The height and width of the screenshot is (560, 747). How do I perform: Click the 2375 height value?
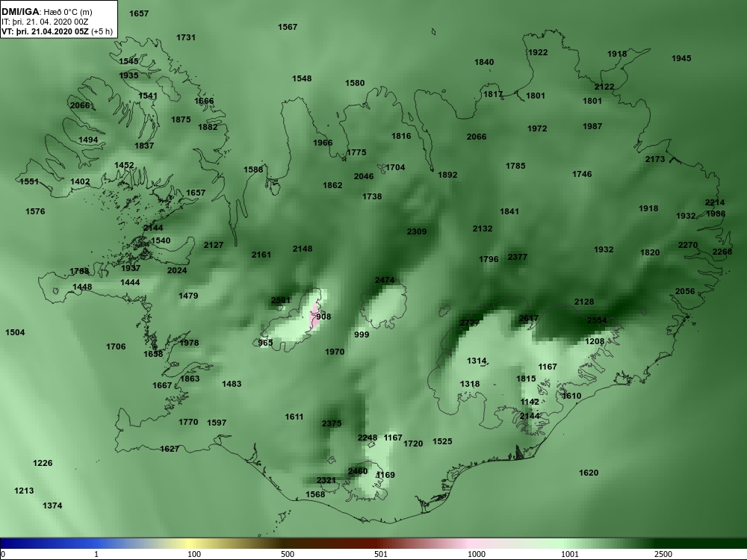tap(332, 423)
